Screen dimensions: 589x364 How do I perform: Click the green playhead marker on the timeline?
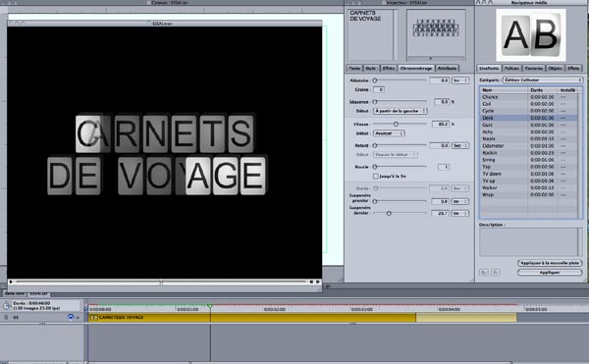coord(210,307)
